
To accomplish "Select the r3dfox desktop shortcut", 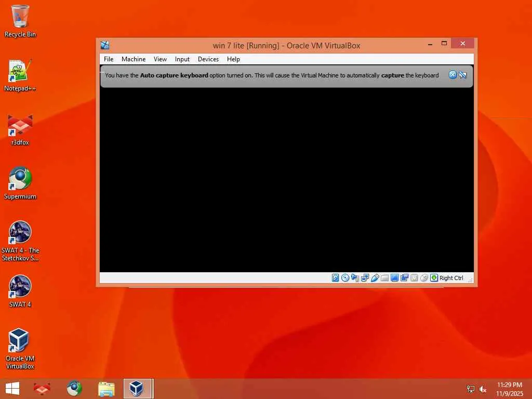I will [20, 129].
